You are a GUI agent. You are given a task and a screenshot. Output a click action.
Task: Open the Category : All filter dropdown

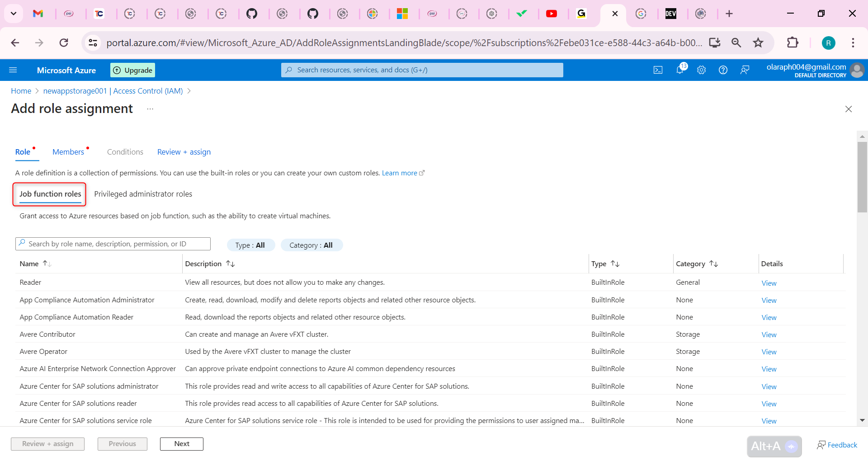(x=311, y=245)
